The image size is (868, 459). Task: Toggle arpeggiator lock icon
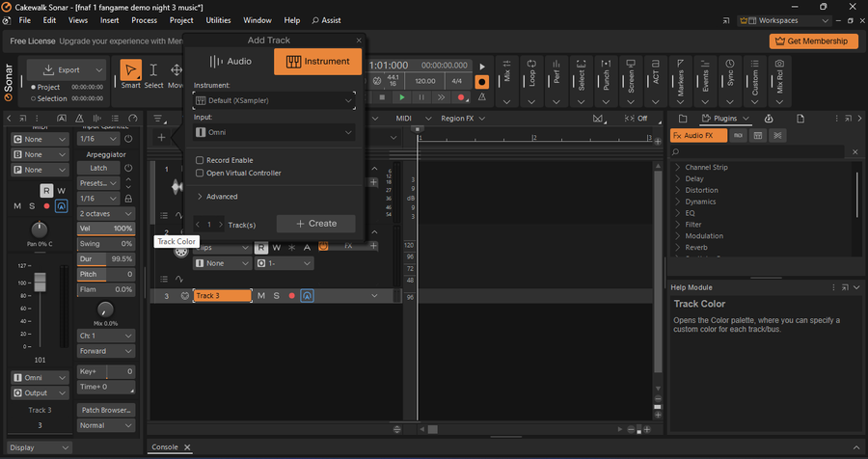point(128,199)
